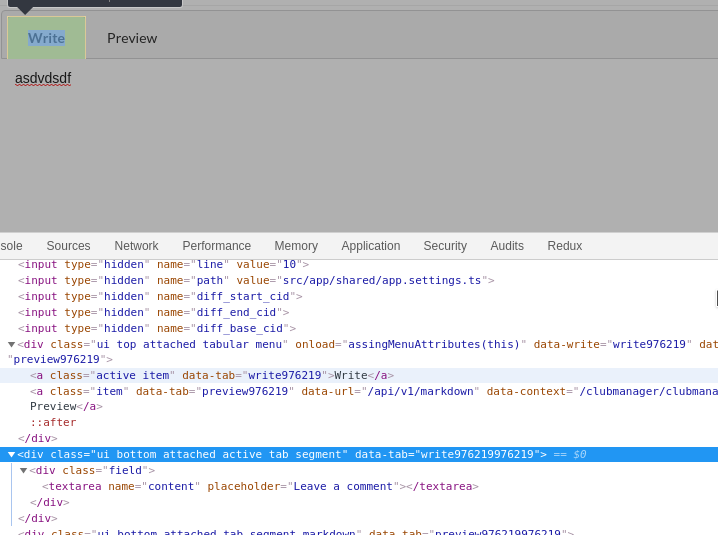The image size is (718, 535).
Task: Select the ::after pseudo-element row
Action: [53, 422]
